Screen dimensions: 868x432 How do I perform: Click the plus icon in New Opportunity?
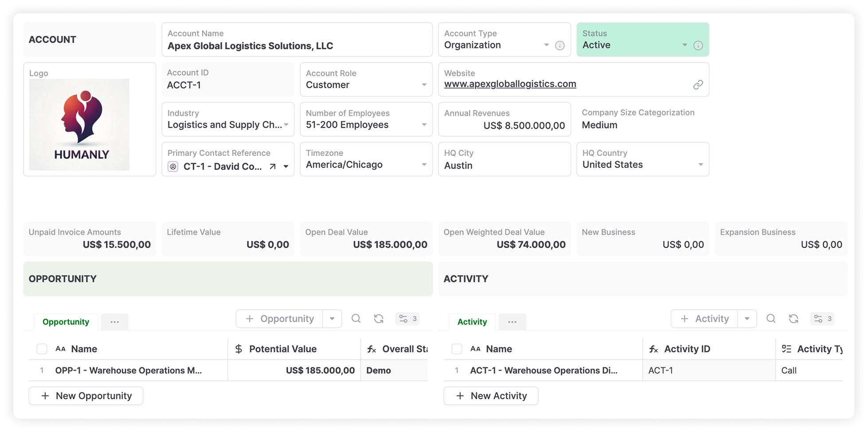coord(45,396)
